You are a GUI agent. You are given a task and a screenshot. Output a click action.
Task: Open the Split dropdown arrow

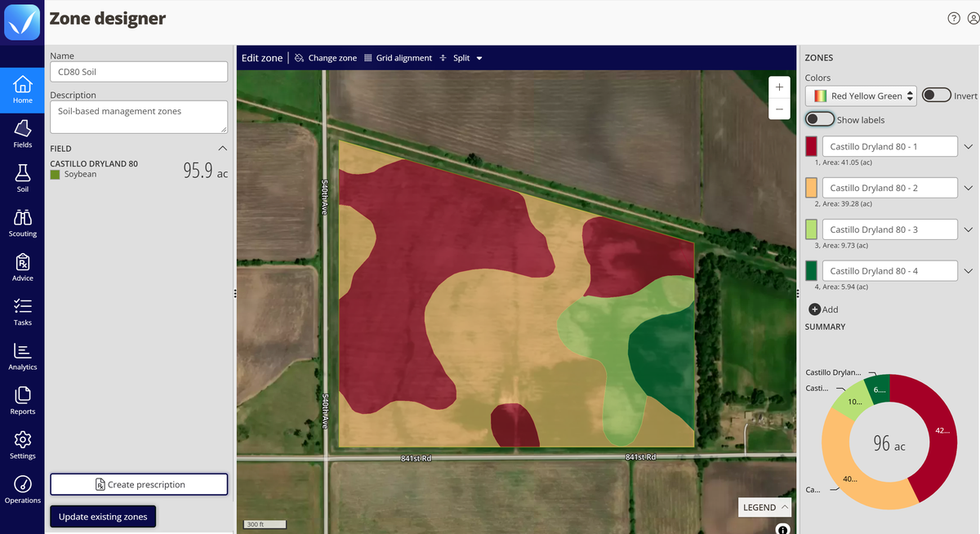click(479, 59)
